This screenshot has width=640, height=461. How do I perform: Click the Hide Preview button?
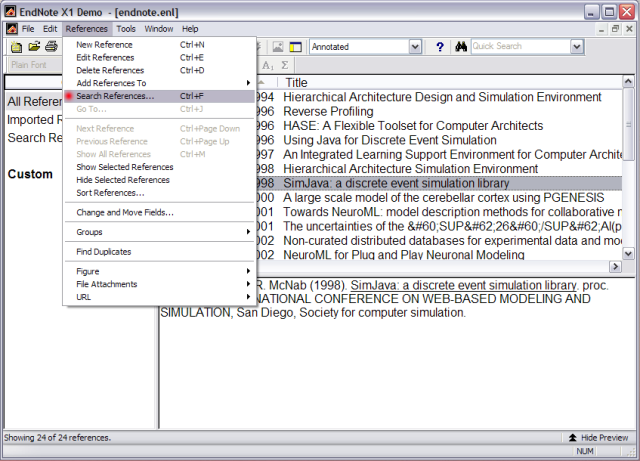point(597,438)
